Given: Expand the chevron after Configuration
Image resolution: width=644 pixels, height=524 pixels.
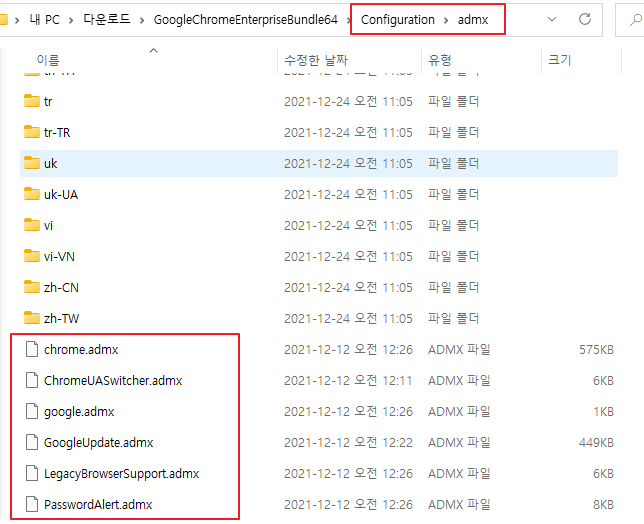Looking at the screenshot, I should [446, 20].
